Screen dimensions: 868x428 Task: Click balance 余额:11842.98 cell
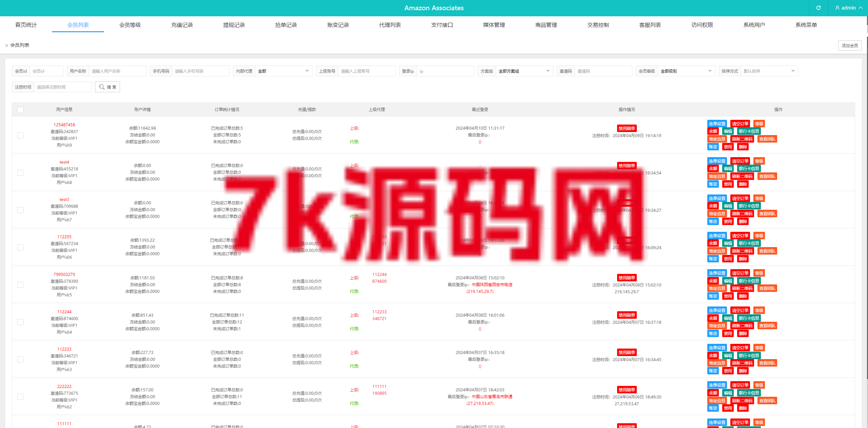pos(142,128)
